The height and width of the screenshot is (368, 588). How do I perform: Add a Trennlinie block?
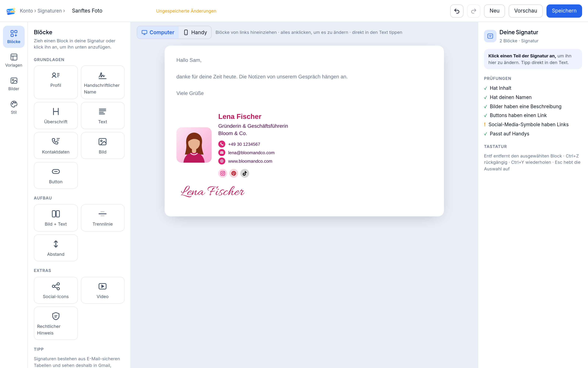click(x=103, y=218)
